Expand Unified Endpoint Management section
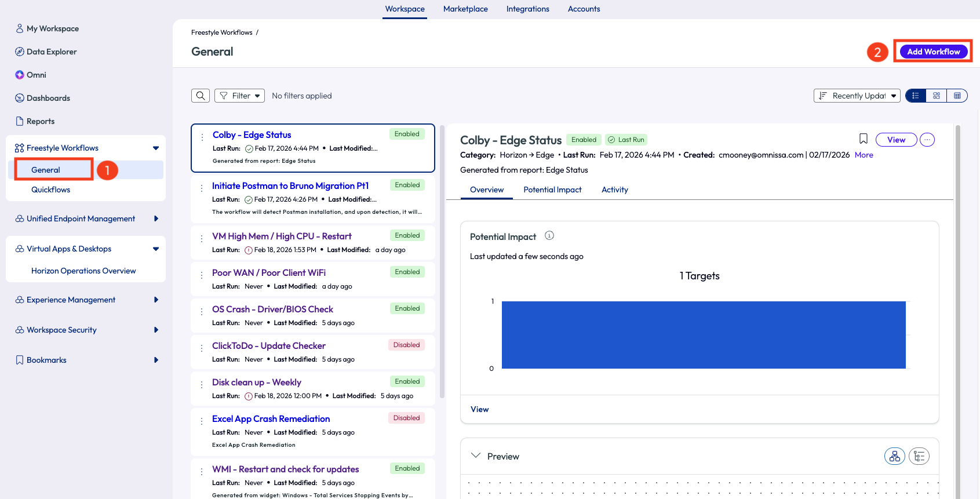The width and height of the screenshot is (980, 499). tap(156, 218)
